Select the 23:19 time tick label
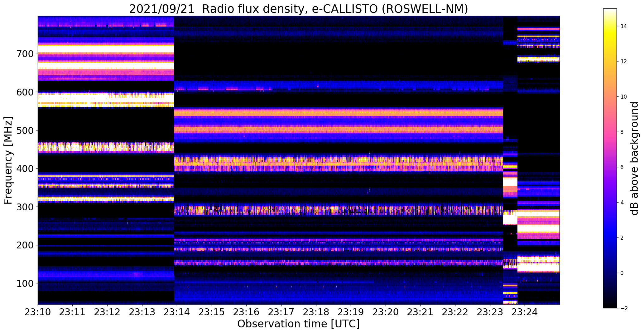Image resolution: width=644 pixels, height=333 pixels. 351,312
